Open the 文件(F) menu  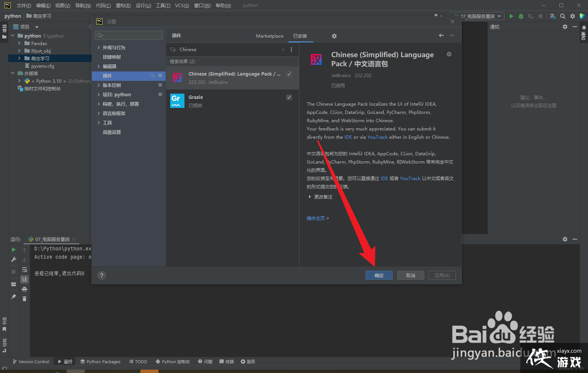click(x=24, y=5)
